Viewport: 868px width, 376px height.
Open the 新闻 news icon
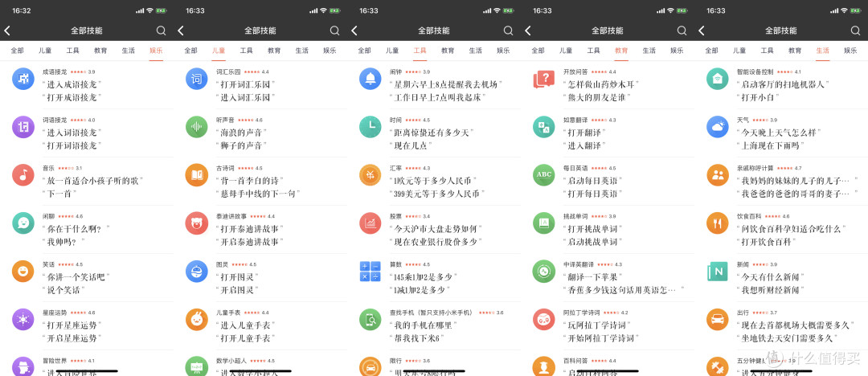point(718,271)
